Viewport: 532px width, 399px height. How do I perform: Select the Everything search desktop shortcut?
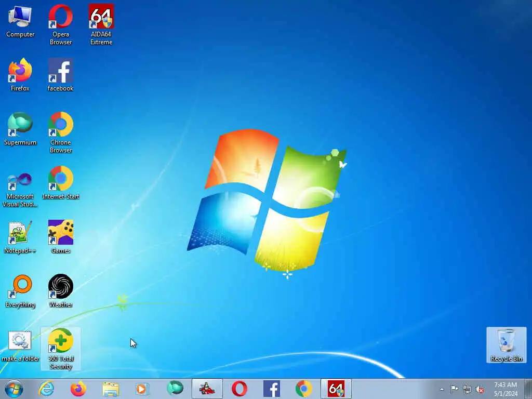coord(20,291)
